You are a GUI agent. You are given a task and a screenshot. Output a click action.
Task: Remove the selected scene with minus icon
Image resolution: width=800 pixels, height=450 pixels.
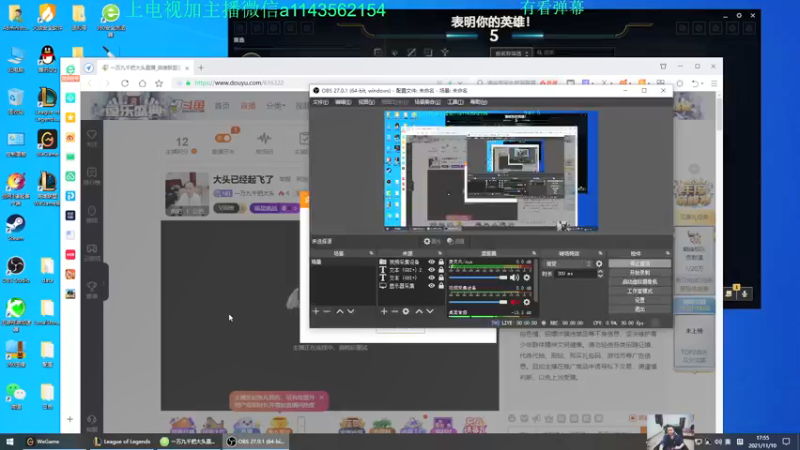327,311
